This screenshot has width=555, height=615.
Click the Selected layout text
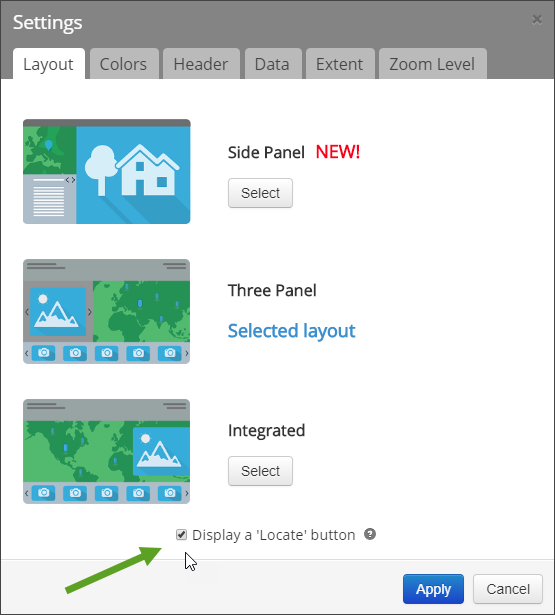click(291, 331)
